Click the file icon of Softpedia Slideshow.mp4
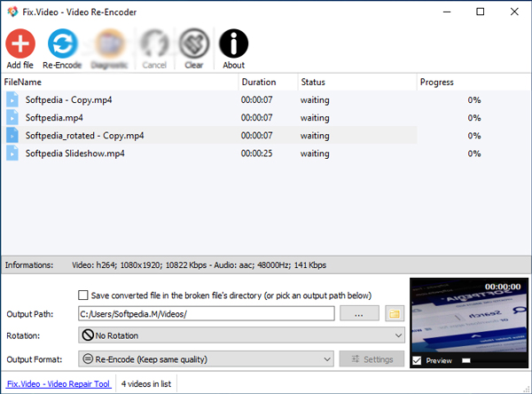Viewport: 532px width, 394px height. [x=12, y=154]
